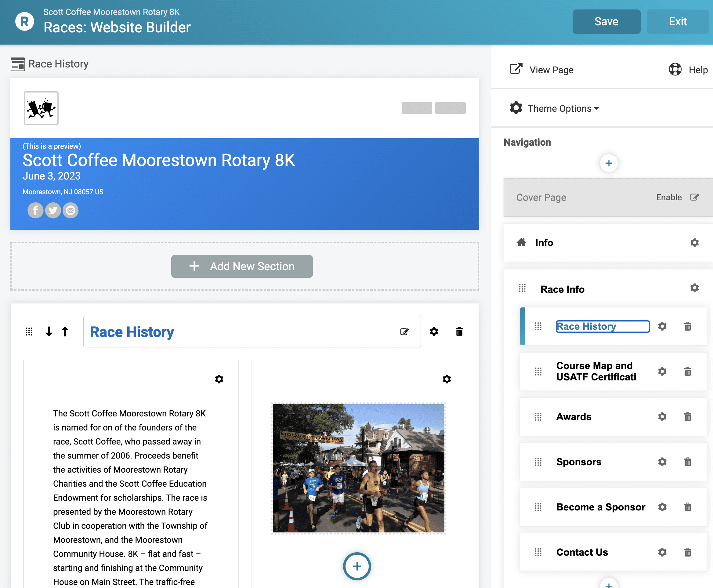This screenshot has width=713, height=588.
Task: Enable the Cover Page
Action: (x=669, y=198)
